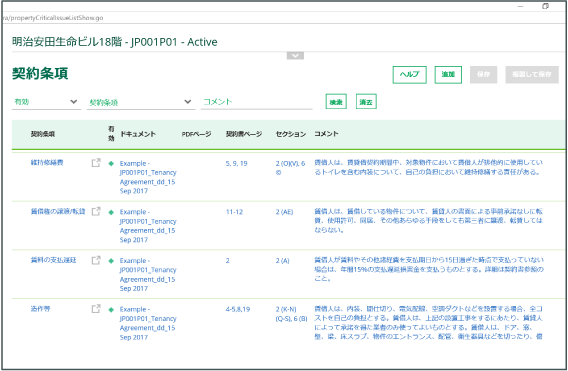568x371 pixels.
Task: Click contract page value 4-5,8,19
Action: point(238,309)
